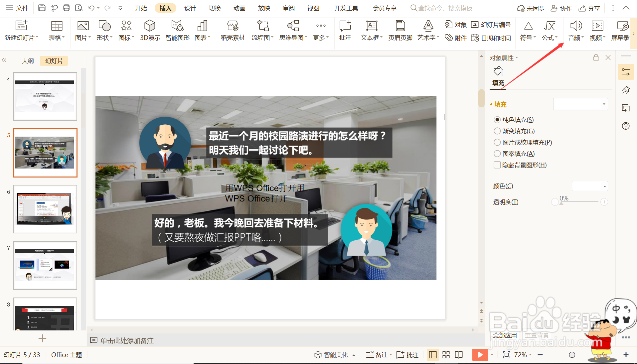The width and height of the screenshot is (637, 364).
Task: Click the status bar zoom slider
Action: coord(571,355)
